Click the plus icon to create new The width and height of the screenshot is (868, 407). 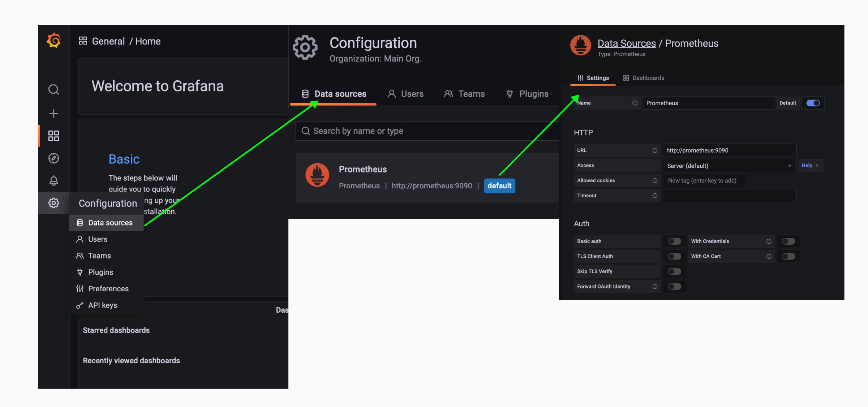click(53, 113)
